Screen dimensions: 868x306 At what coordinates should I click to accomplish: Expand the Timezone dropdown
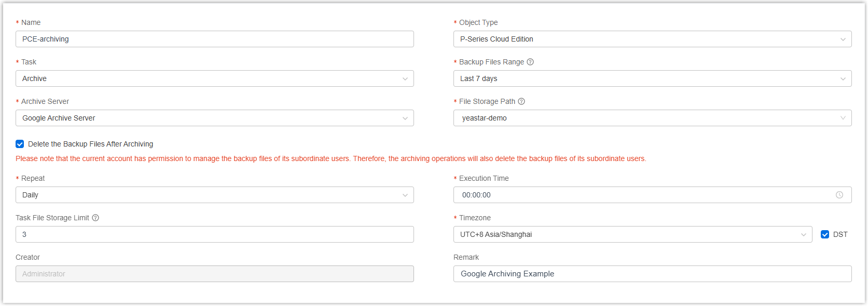tap(632, 234)
